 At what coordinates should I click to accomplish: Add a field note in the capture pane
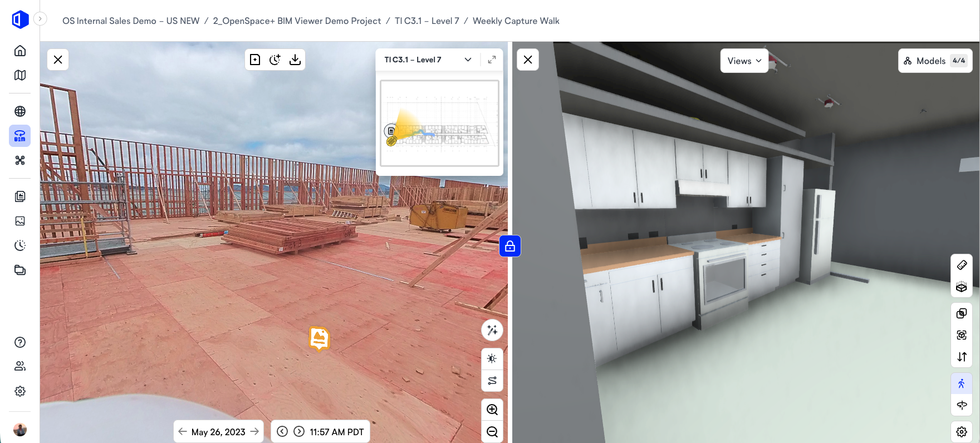click(255, 60)
